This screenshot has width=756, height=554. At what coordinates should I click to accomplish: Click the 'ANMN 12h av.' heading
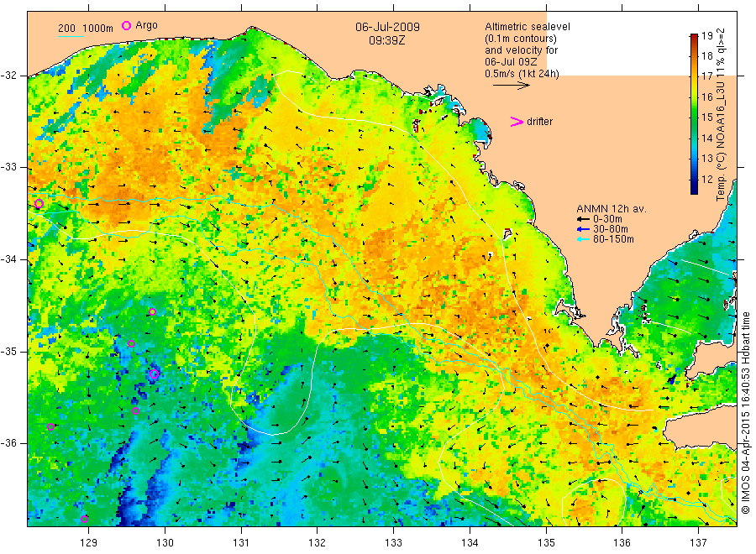612,209
